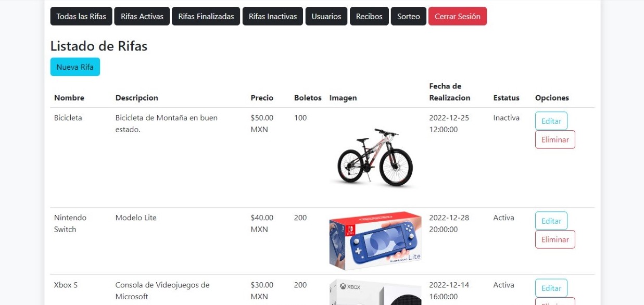Image resolution: width=644 pixels, height=305 pixels.
Task: Switch to Rifas Activas view
Action: [142, 16]
